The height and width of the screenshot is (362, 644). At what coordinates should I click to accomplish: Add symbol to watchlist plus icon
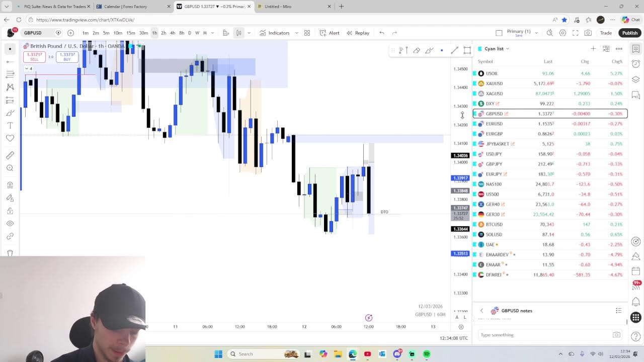pyautogui.click(x=593, y=48)
